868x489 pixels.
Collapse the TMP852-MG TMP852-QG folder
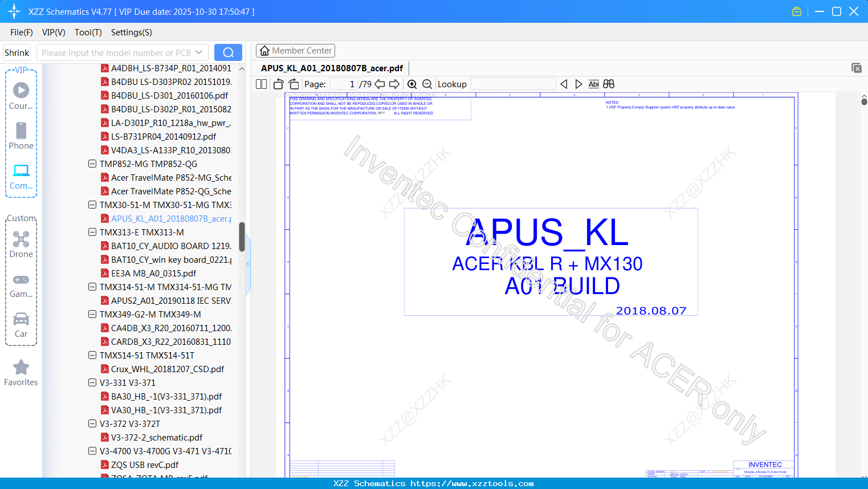click(x=92, y=164)
